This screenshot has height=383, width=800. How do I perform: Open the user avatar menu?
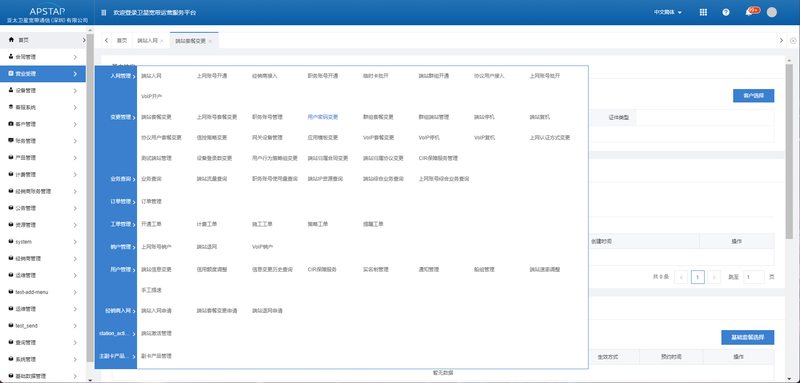tap(771, 12)
